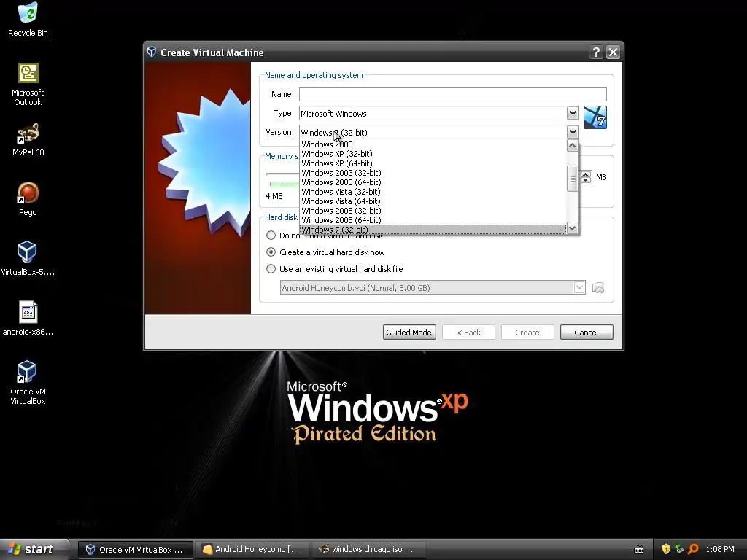Choose Windows 2008 (32-bit) from list
747x560 pixels.
pos(433,211)
